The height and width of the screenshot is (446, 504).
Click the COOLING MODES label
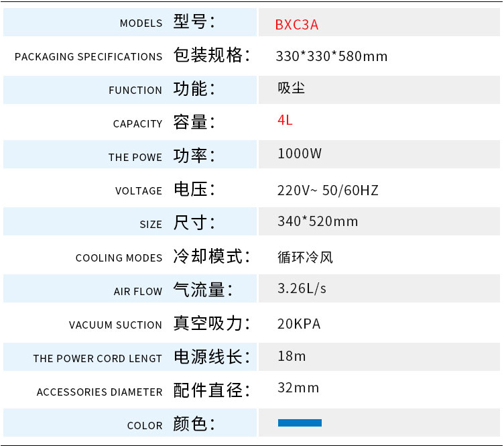(119, 258)
